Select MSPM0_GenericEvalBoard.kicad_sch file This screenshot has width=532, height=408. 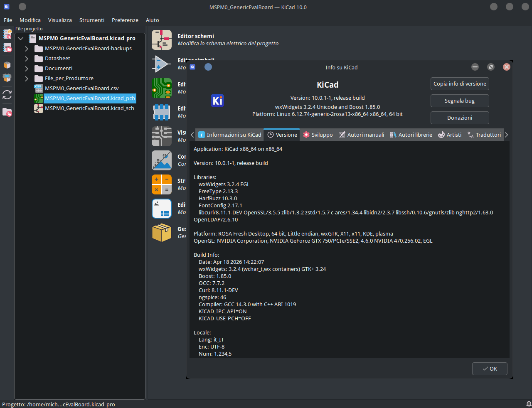tap(89, 108)
